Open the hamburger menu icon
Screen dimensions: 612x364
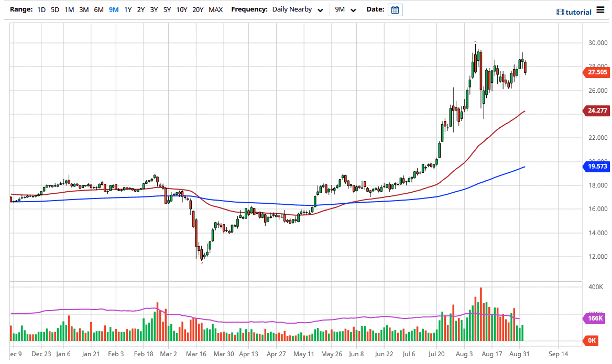click(600, 10)
